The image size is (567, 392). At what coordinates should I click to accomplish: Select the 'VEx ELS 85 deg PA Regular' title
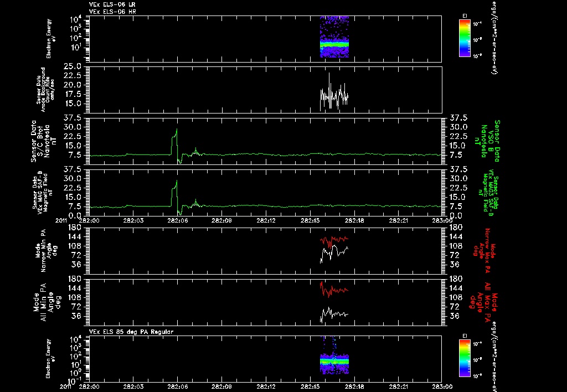point(131,332)
